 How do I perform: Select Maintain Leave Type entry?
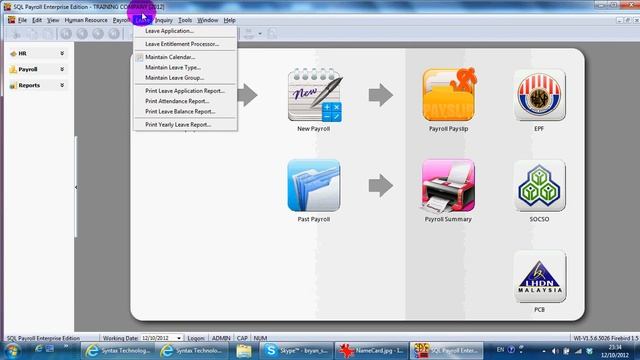click(185, 67)
